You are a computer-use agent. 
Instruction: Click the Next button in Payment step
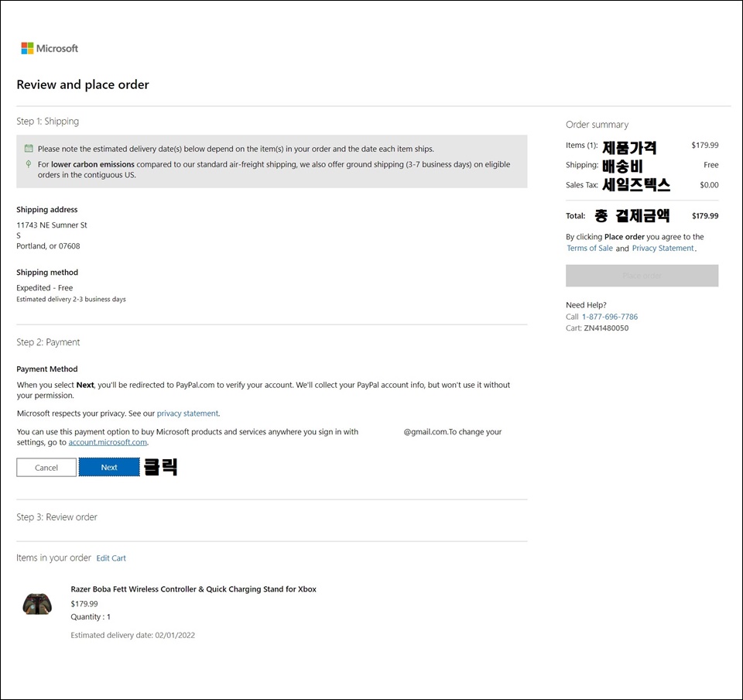tap(109, 467)
